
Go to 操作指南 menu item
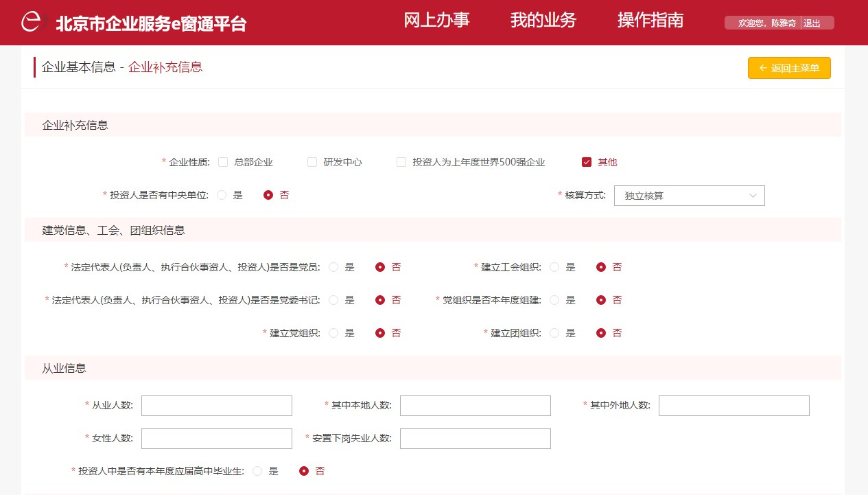point(650,21)
